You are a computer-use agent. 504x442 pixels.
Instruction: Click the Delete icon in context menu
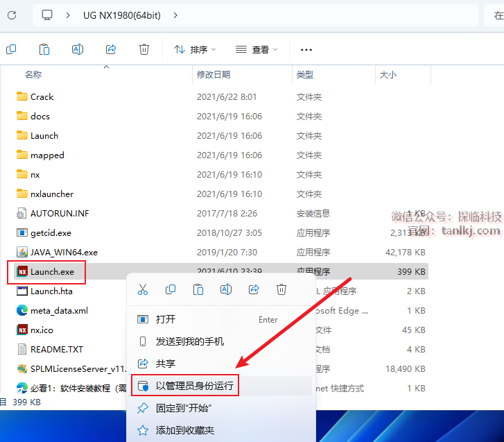pos(281,289)
